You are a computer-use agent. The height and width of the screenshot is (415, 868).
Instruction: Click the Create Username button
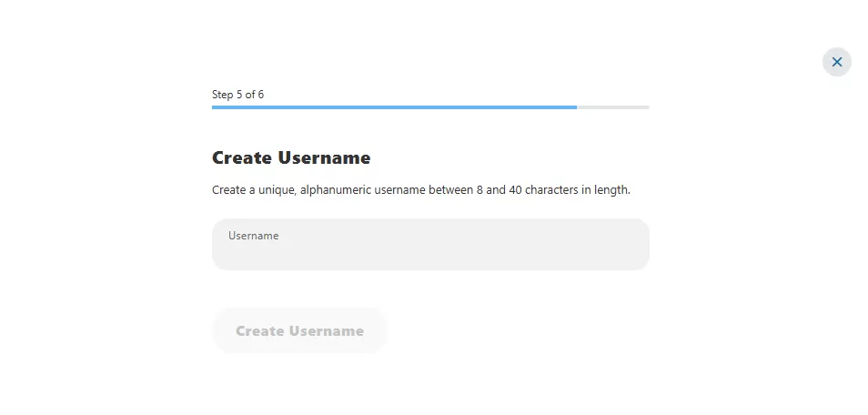[x=299, y=330]
